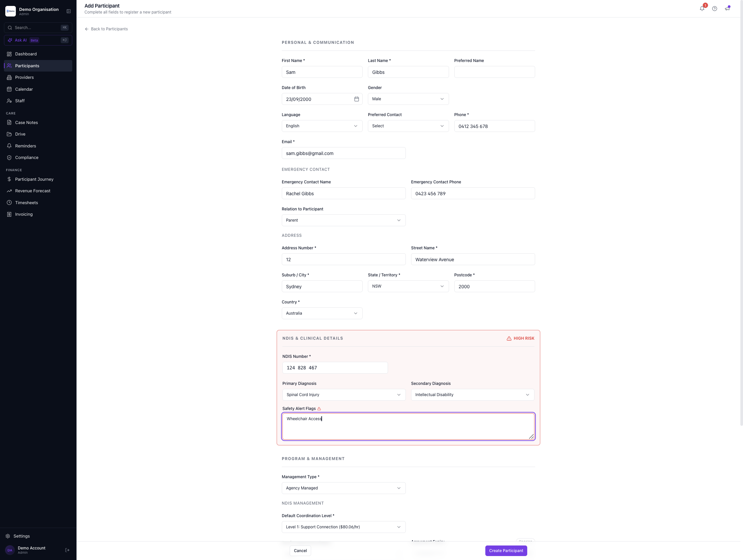
Task: Open Compliance page
Action: point(38,157)
